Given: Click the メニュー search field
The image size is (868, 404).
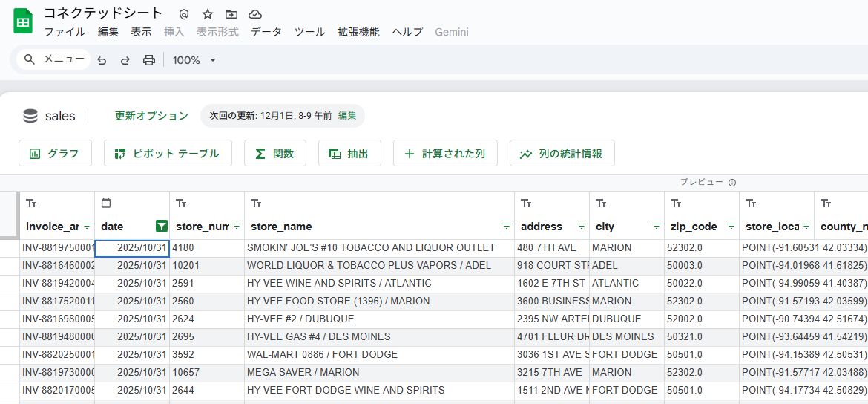Looking at the screenshot, I should [54, 59].
